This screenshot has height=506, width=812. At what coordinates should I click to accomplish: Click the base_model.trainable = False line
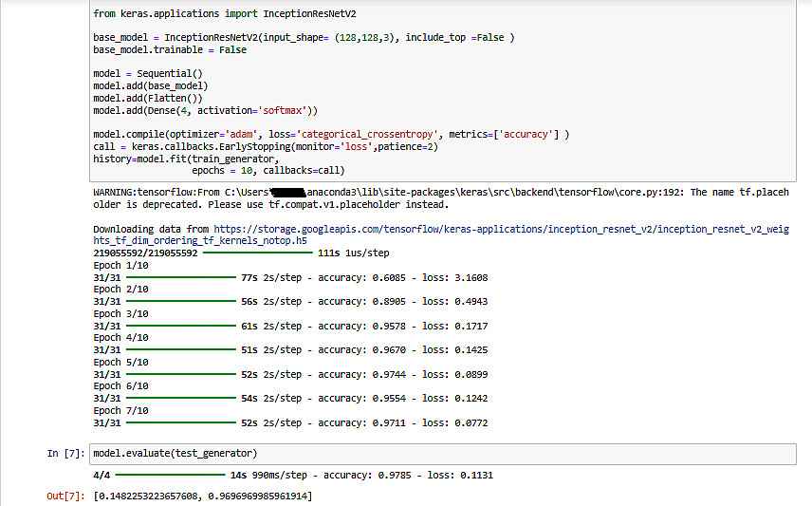pos(171,49)
